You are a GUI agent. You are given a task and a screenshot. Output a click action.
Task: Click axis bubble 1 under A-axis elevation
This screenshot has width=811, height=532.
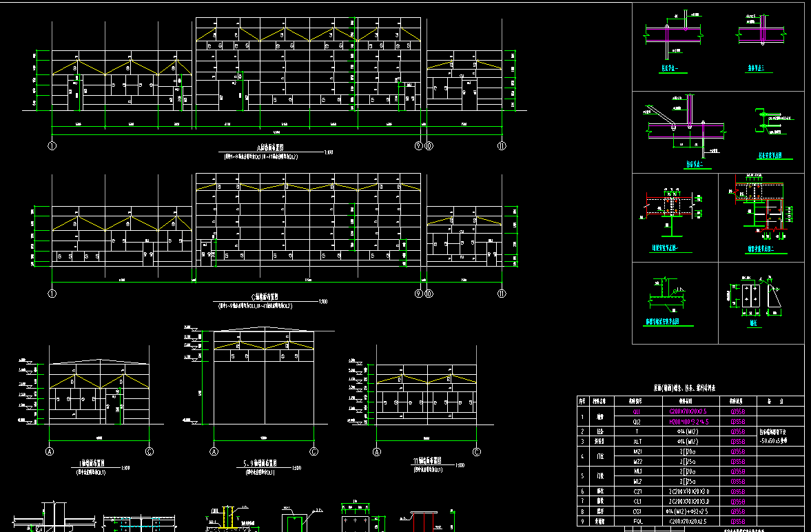click(x=52, y=145)
